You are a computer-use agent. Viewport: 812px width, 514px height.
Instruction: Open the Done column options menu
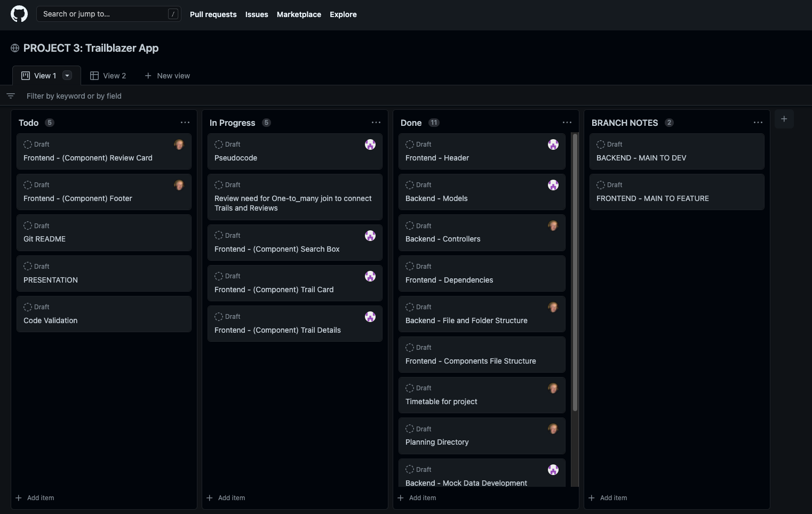pyautogui.click(x=567, y=123)
